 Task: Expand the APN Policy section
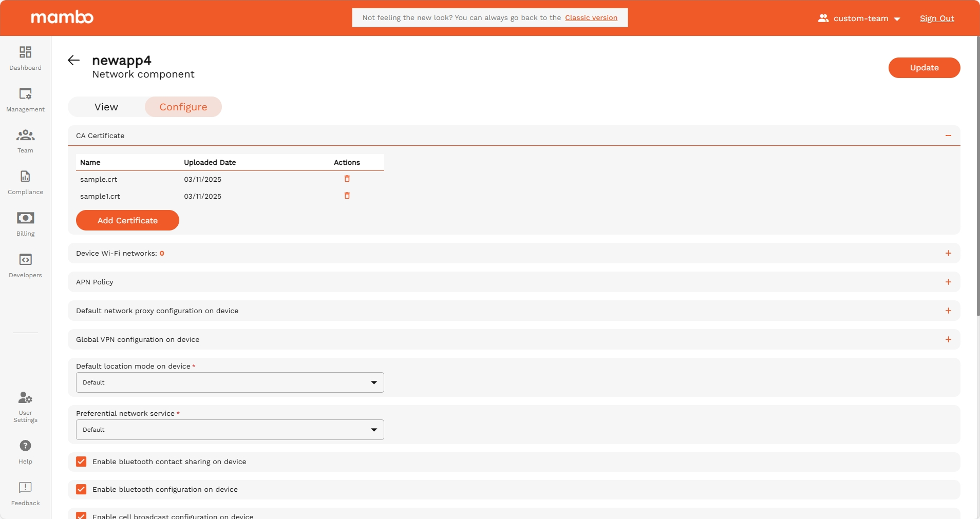coord(948,282)
